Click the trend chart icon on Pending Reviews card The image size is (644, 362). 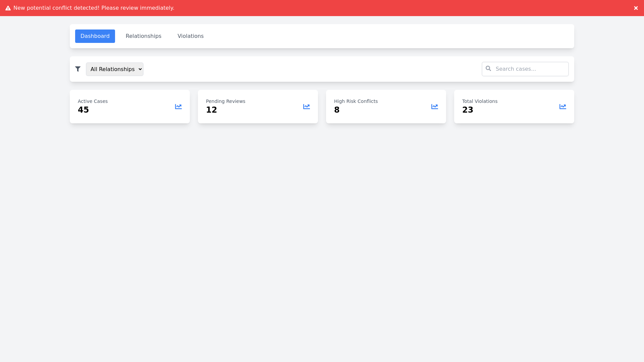(x=306, y=107)
